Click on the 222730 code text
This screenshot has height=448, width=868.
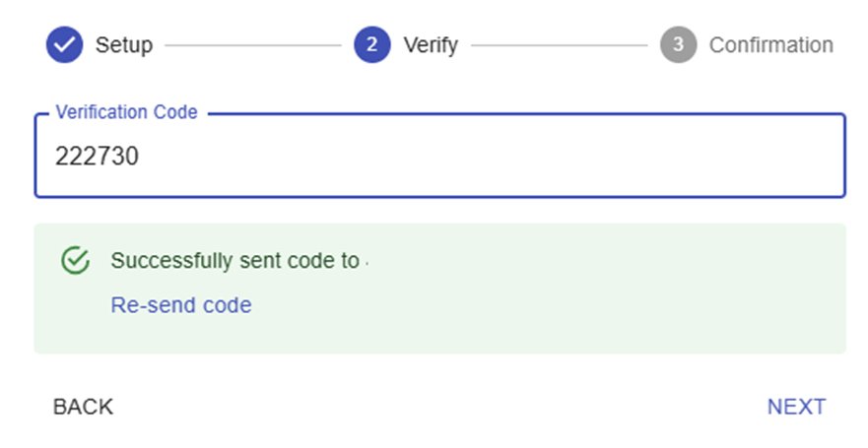coord(97,158)
